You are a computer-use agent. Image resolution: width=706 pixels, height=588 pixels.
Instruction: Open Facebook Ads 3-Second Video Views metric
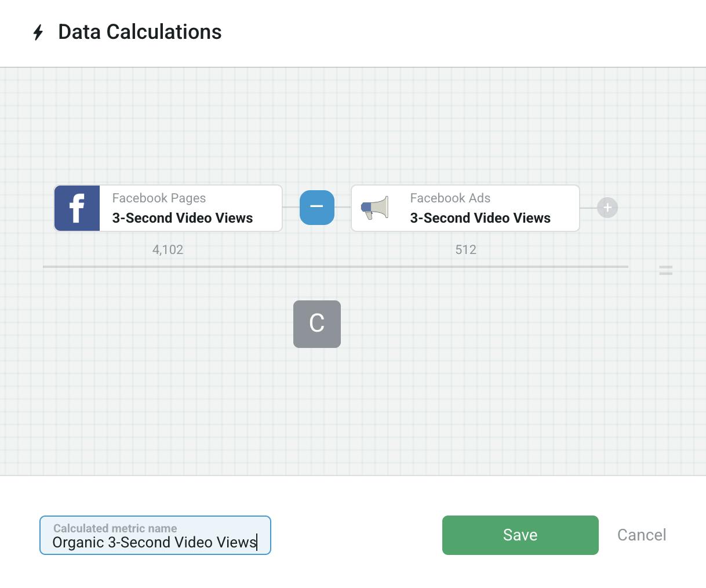click(x=480, y=218)
